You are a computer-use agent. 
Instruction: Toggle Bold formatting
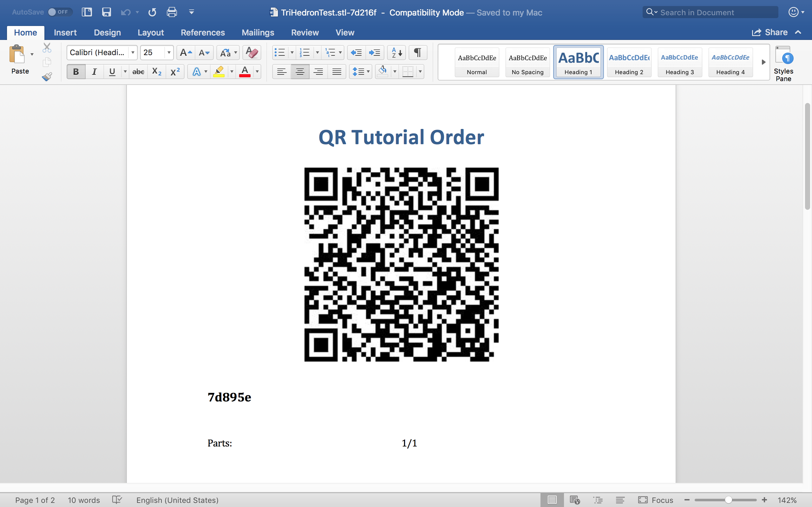click(76, 71)
